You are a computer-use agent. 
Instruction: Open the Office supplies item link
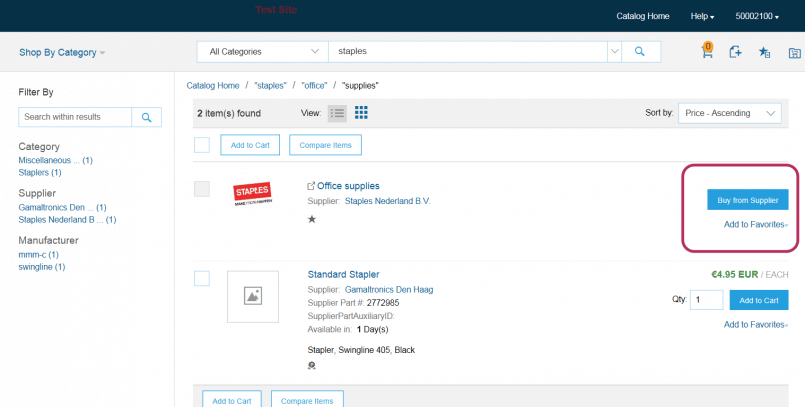coord(348,186)
